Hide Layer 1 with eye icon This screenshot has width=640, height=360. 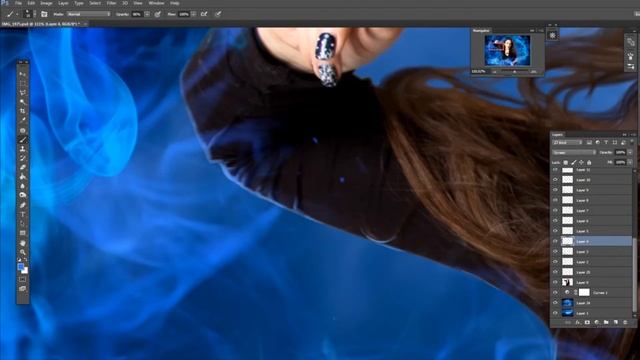point(555,313)
